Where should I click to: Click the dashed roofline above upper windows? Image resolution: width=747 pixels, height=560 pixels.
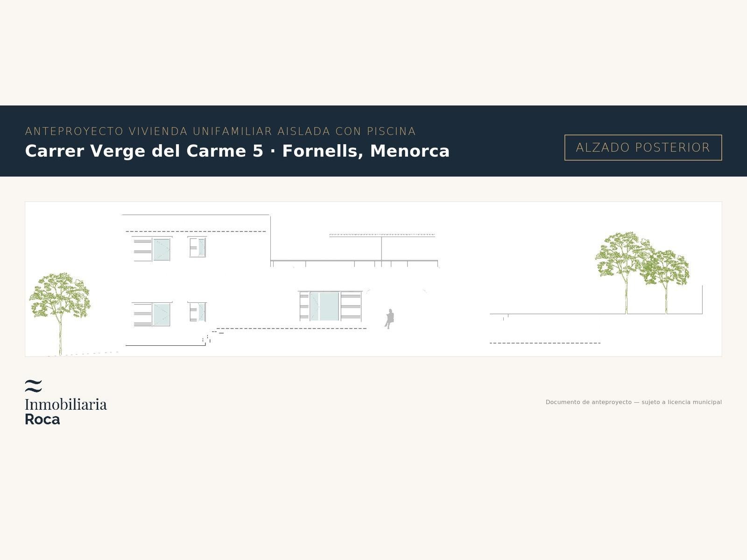pyautogui.click(x=196, y=231)
